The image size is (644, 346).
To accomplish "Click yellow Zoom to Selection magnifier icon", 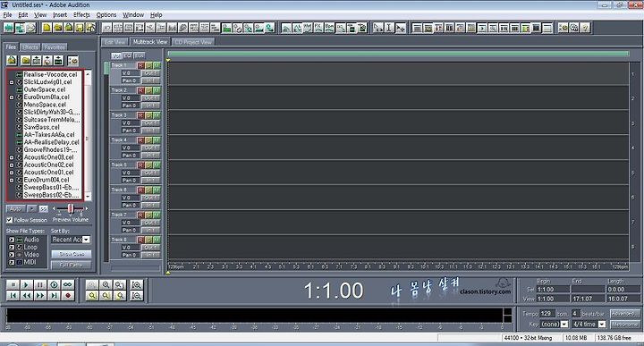I will coord(92,296).
